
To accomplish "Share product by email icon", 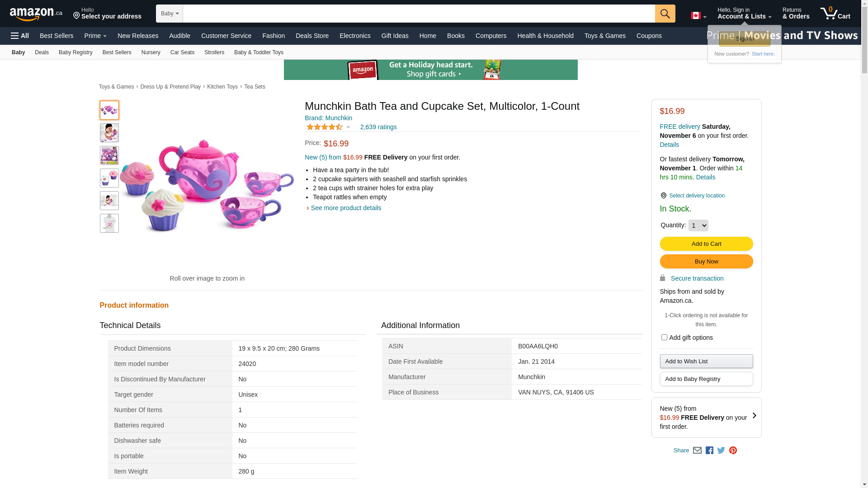I will (697, 450).
